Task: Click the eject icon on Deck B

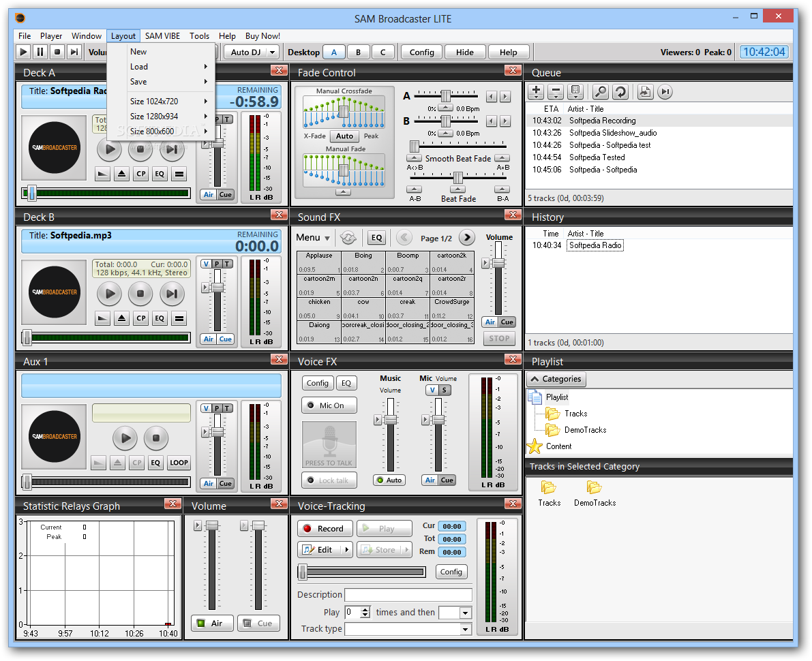Action: [121, 318]
